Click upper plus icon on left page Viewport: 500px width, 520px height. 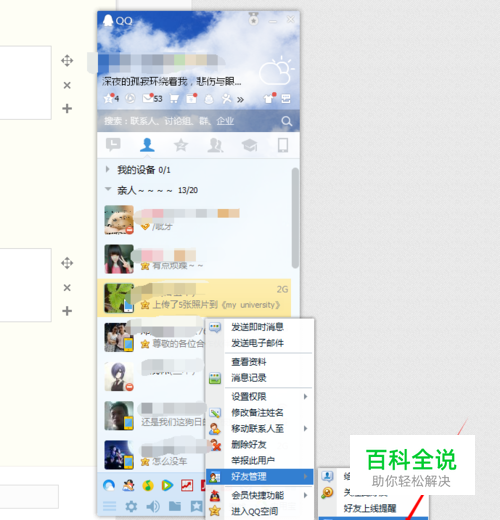67,108
